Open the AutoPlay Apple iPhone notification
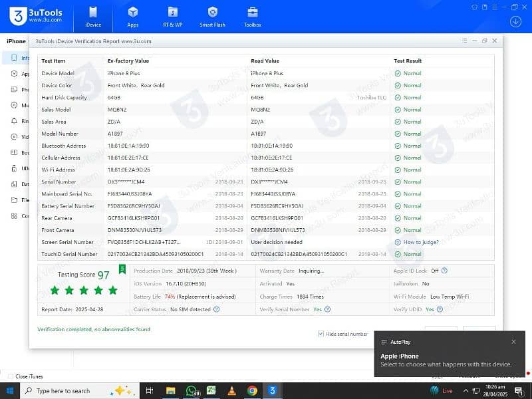This screenshot has width=532, height=399. coord(450,354)
